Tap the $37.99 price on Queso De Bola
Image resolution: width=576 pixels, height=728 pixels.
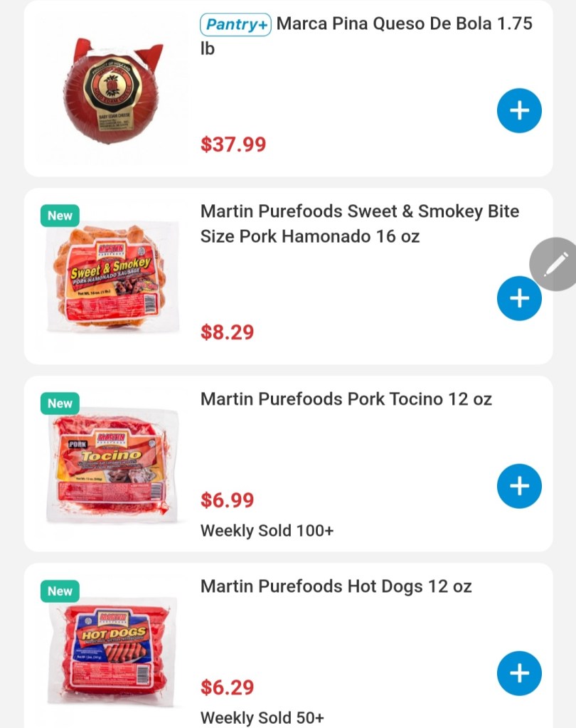(x=233, y=144)
